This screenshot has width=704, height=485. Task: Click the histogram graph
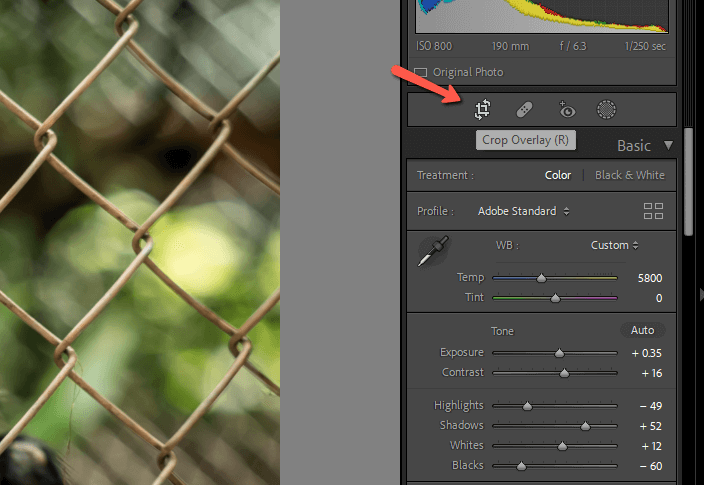coord(542,16)
